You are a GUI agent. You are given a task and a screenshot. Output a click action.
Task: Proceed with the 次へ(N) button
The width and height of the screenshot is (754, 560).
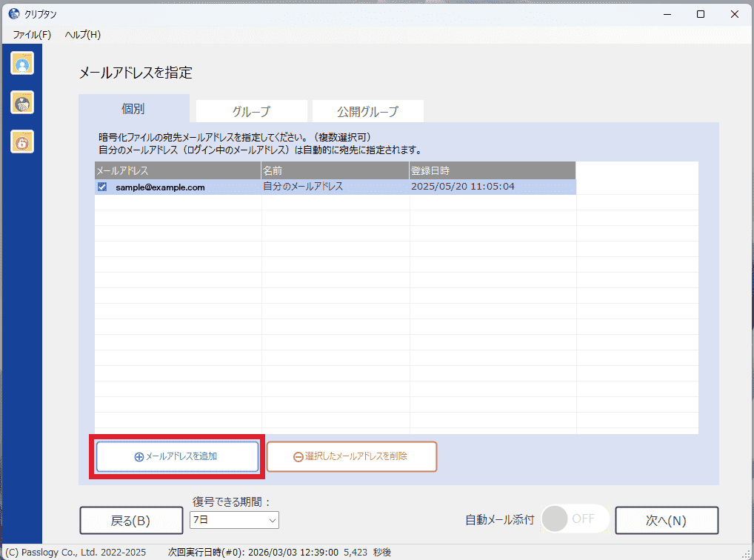(667, 521)
